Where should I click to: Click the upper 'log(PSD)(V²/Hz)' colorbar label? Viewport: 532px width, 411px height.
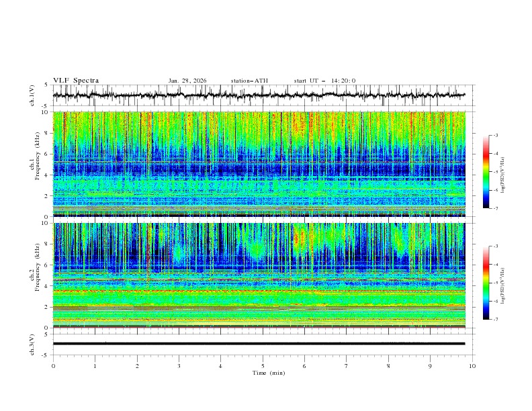pos(503,175)
